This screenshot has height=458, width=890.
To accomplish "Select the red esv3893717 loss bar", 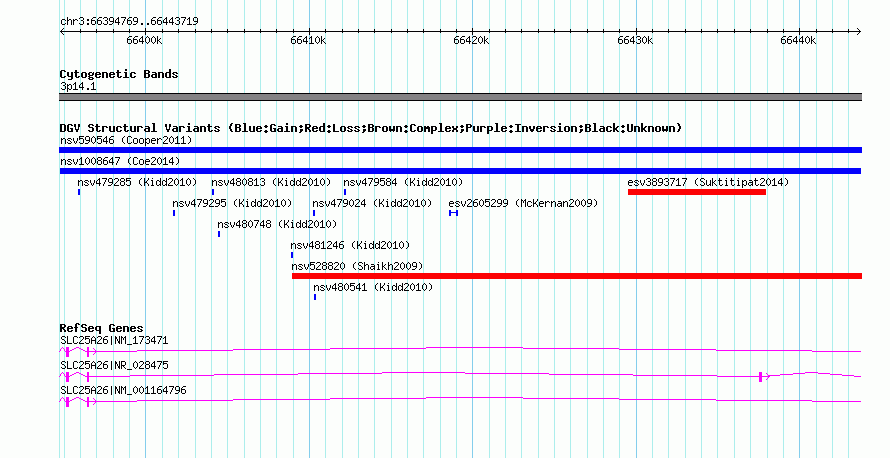I will coord(696,192).
